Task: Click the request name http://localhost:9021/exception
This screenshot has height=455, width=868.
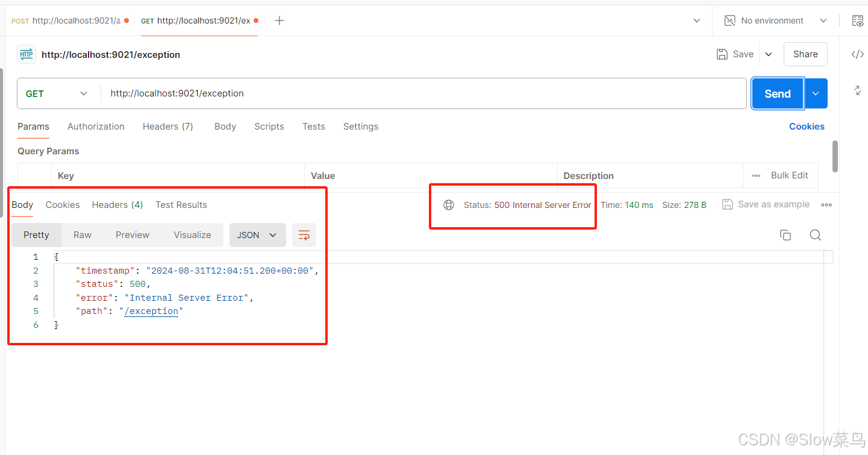Action: pos(111,55)
